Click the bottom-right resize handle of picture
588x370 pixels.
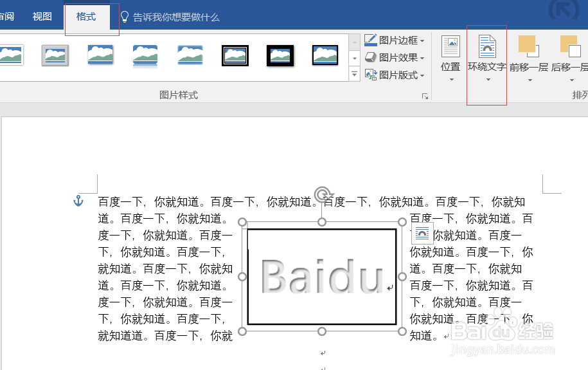(402, 331)
